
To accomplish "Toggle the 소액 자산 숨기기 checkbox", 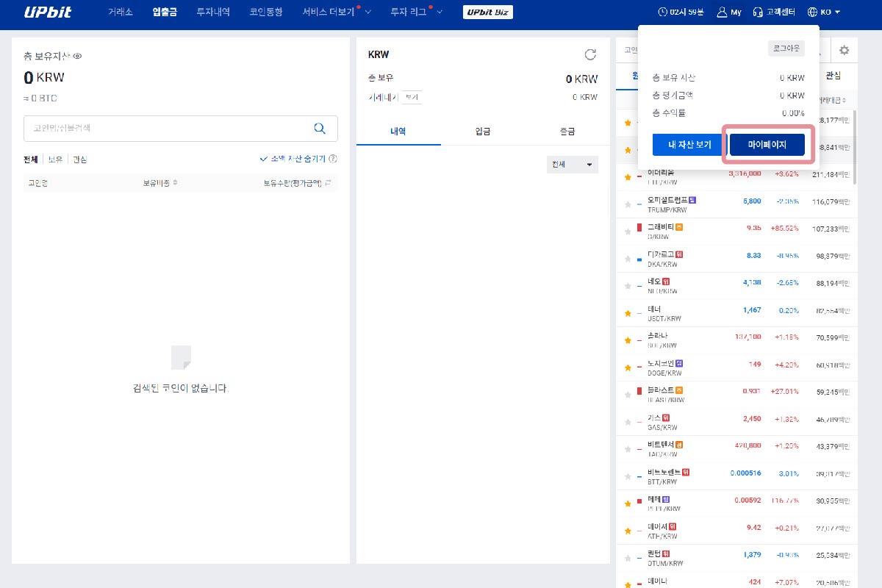I will 264,159.
